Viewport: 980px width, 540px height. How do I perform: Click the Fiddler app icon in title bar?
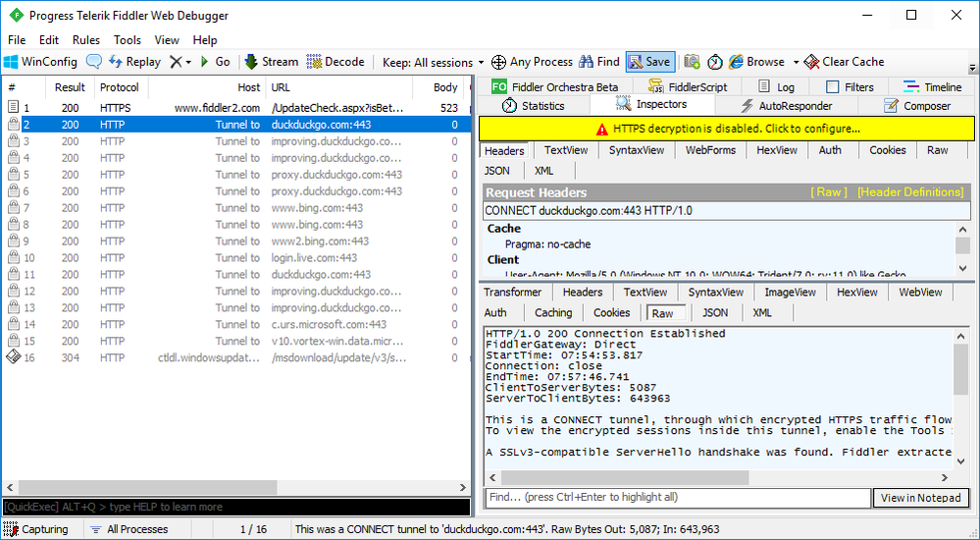(x=15, y=15)
